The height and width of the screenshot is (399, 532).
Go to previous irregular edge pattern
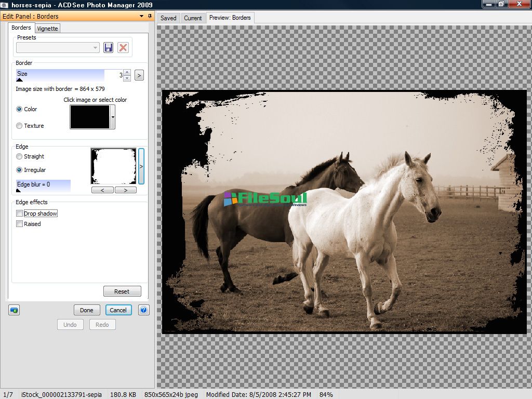point(103,190)
